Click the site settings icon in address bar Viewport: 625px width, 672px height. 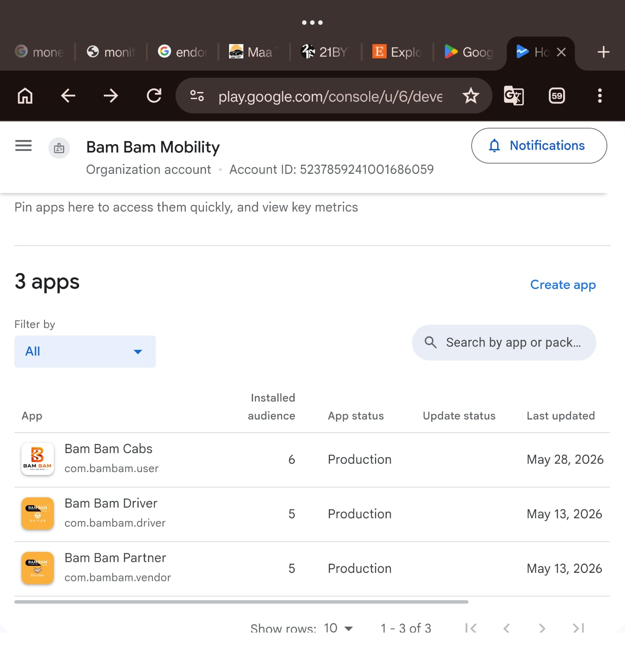(x=197, y=96)
